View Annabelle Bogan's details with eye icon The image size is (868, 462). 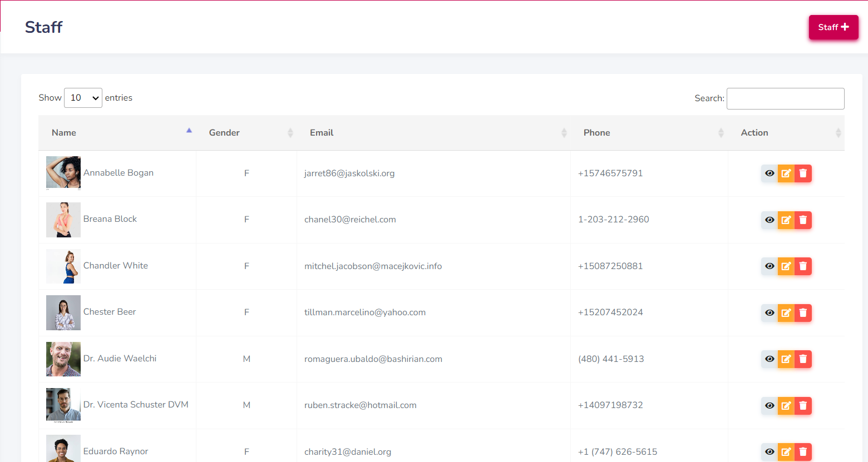pos(770,173)
